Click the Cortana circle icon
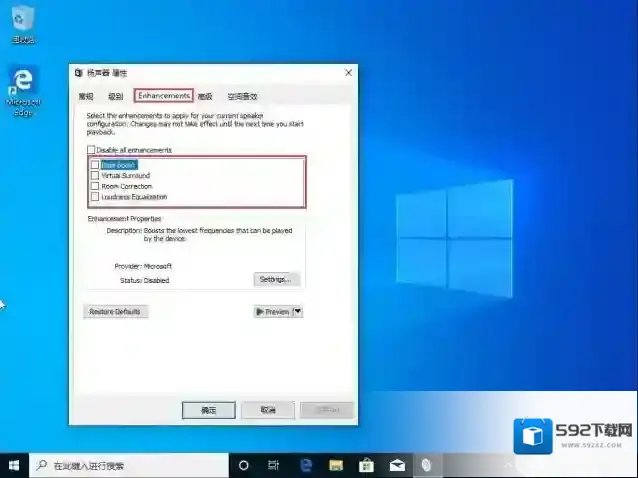 point(243,465)
